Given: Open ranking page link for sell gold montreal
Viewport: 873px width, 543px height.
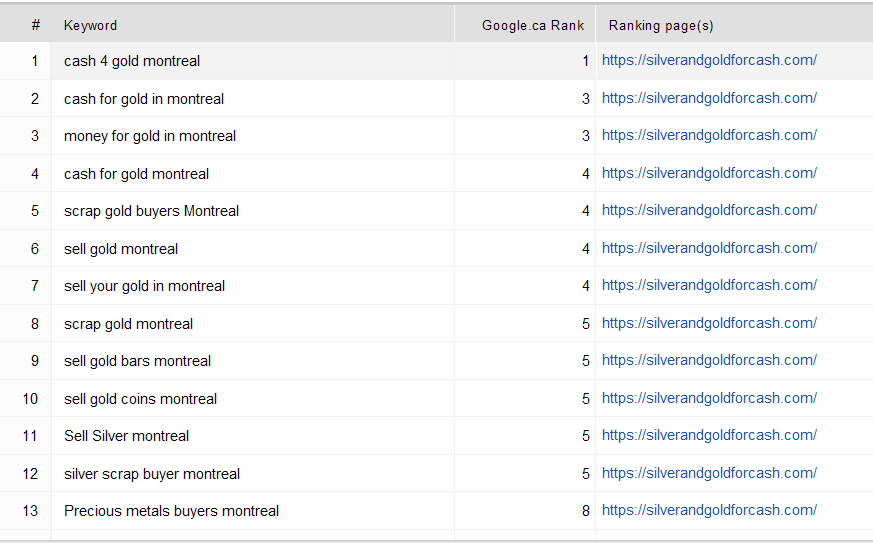Looking at the screenshot, I should 709,248.
